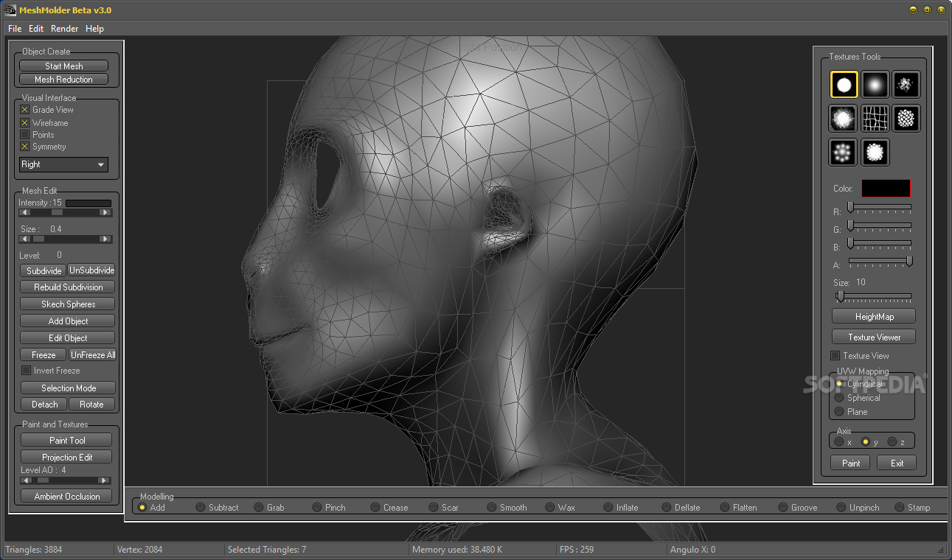The image size is (952, 560).
Task: Click UnSubdivide button
Action: click(x=92, y=270)
